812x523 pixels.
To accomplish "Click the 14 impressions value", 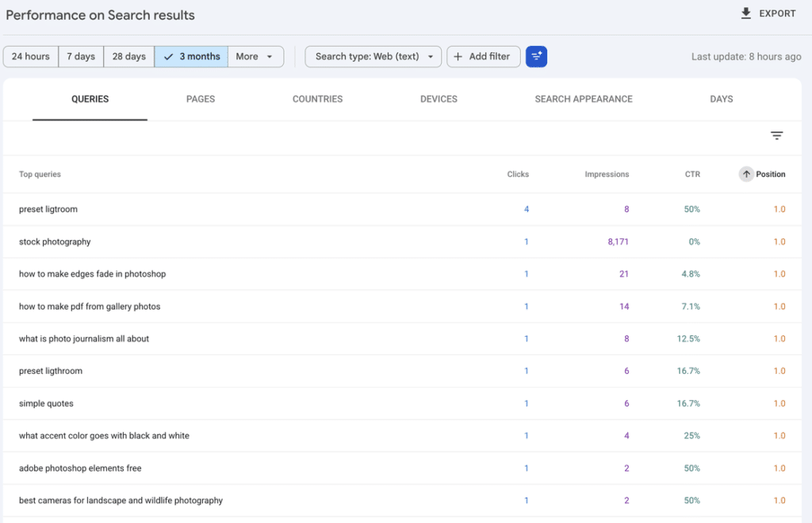I will tap(624, 306).
